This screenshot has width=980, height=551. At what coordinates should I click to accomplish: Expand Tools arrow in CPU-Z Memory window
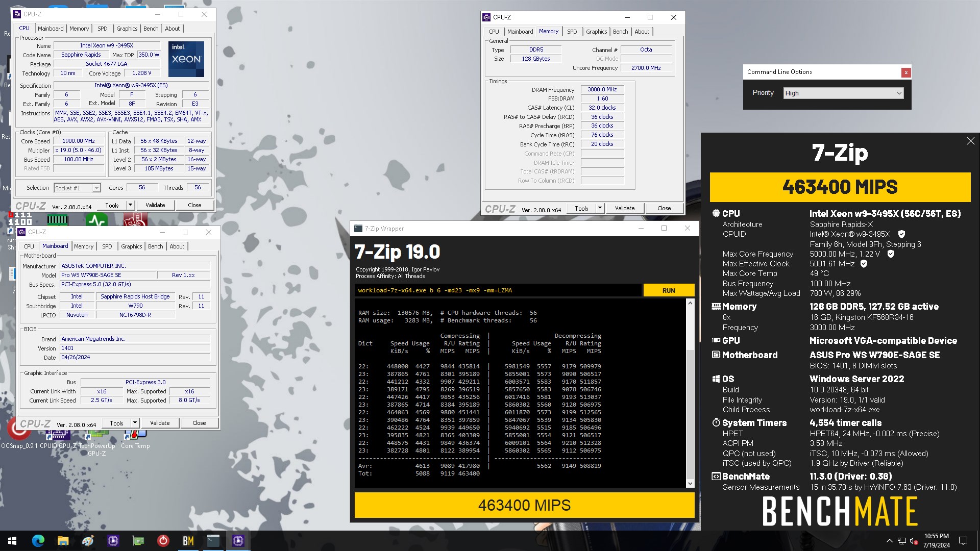tap(600, 208)
